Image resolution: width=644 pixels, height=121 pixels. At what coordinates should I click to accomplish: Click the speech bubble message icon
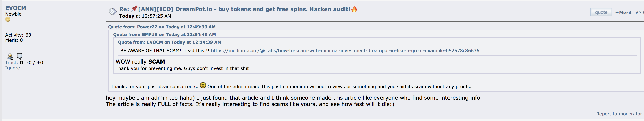19,56
